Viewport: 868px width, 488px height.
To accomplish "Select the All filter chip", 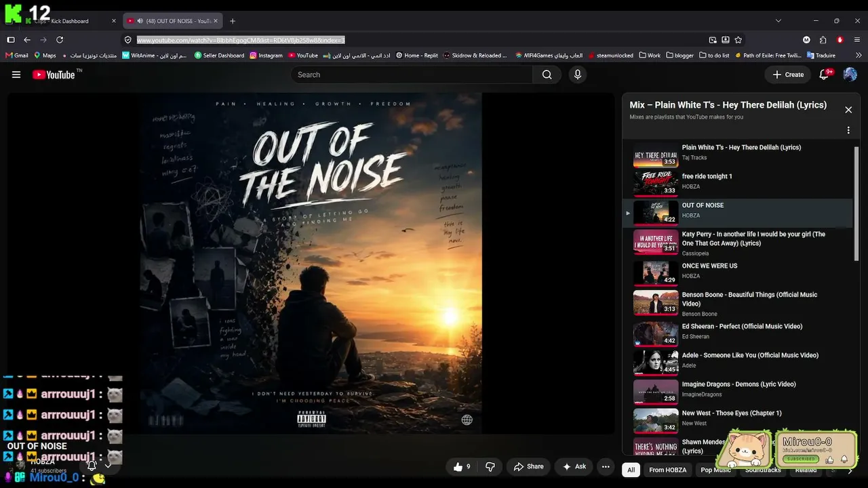I will pyautogui.click(x=631, y=470).
